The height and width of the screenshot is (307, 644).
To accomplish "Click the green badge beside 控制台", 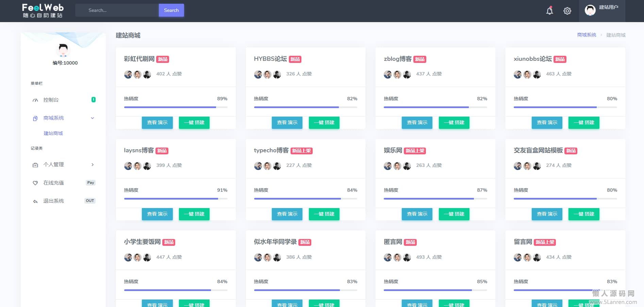I will pyautogui.click(x=94, y=100).
